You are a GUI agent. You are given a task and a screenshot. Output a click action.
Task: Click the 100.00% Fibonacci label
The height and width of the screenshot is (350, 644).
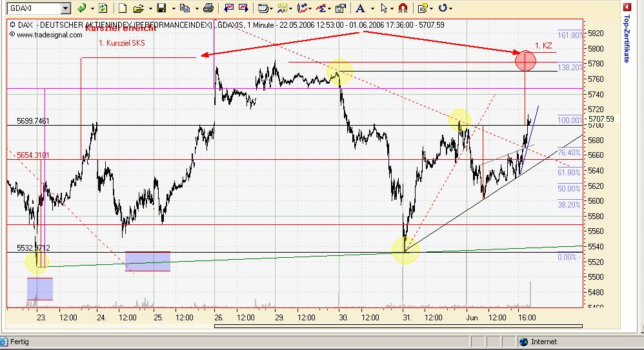(x=570, y=121)
